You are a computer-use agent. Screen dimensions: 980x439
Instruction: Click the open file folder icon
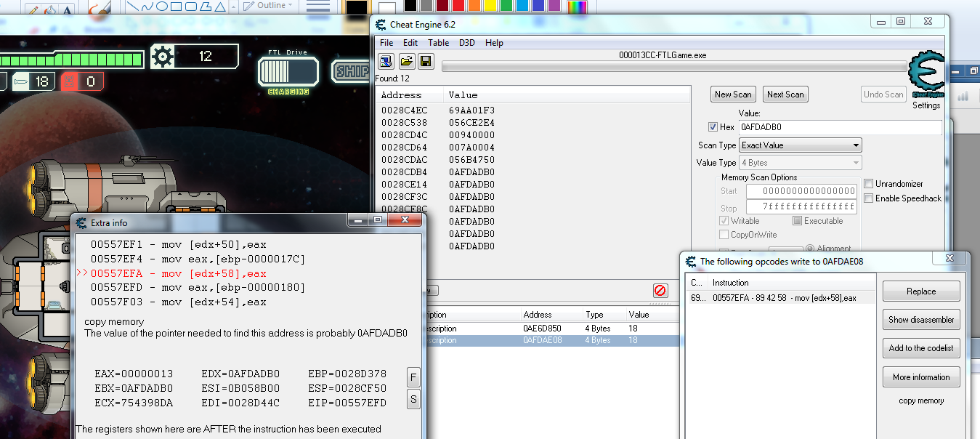point(407,61)
